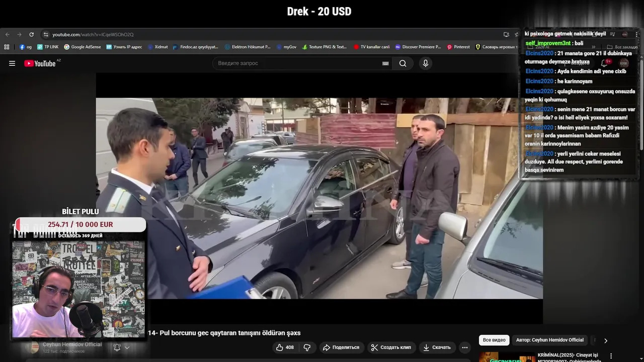Open the KRİMİNAL(2025) recommended video thumbnail

tap(507, 356)
